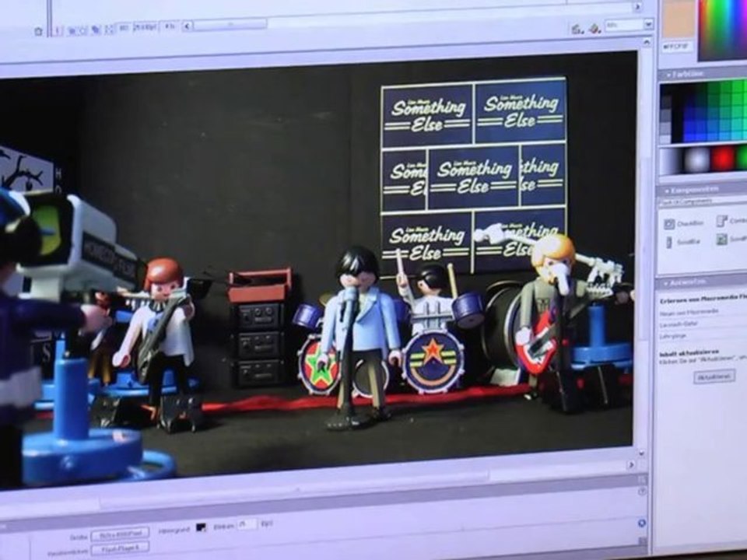Click the timeline scrollbar's left arrow
The height and width of the screenshot is (560, 747).
(188, 26)
